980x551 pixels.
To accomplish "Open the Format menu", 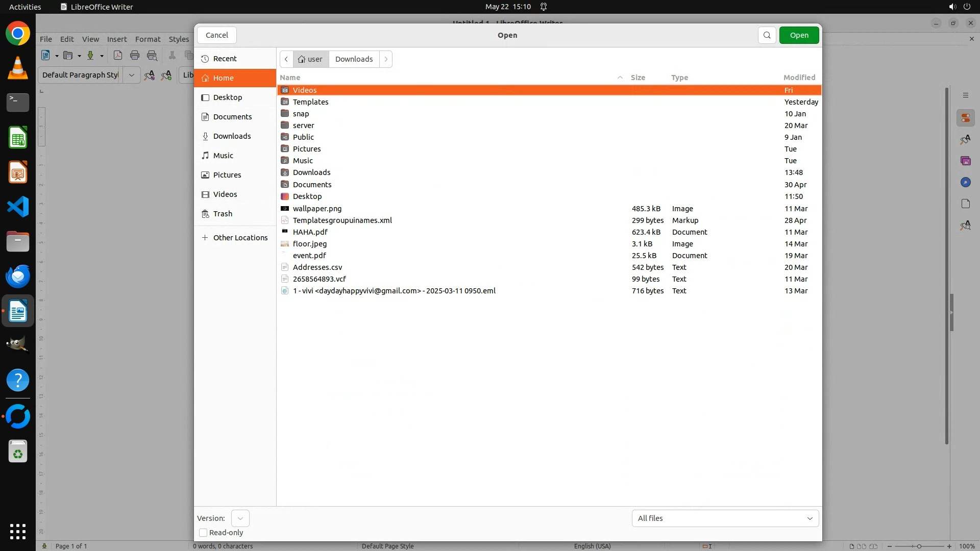I will 148,39.
